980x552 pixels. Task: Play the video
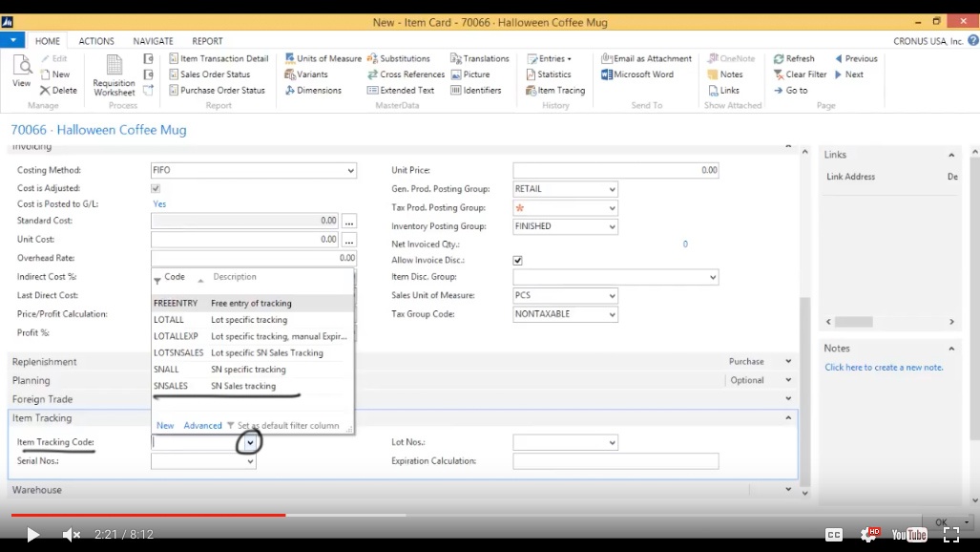[32, 535]
